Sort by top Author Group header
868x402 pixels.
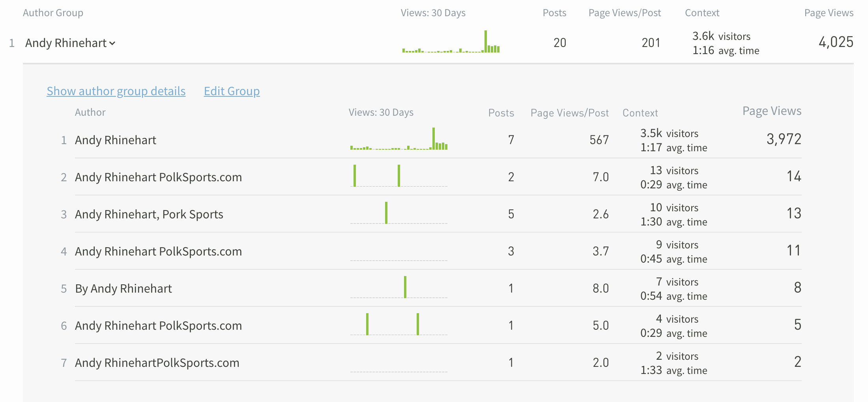point(53,13)
